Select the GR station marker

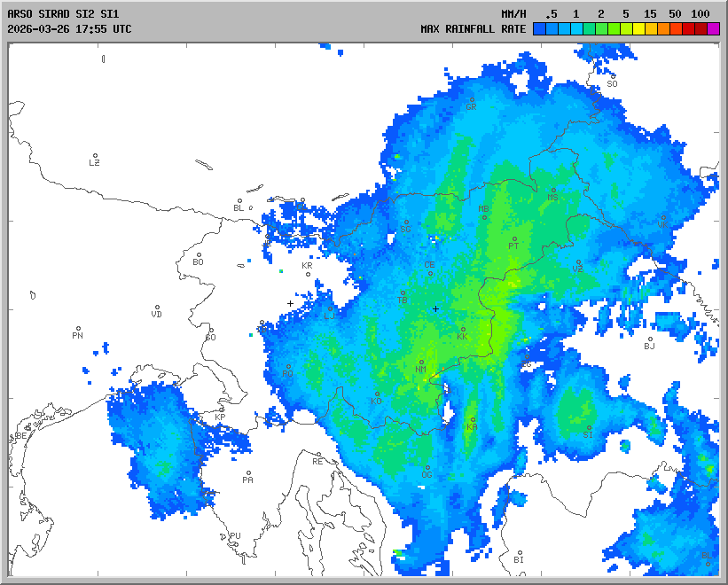(x=471, y=99)
